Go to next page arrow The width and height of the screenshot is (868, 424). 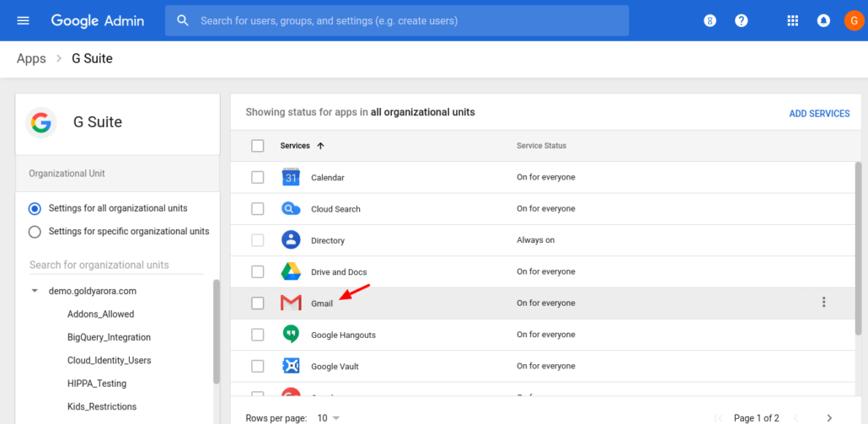coord(828,418)
